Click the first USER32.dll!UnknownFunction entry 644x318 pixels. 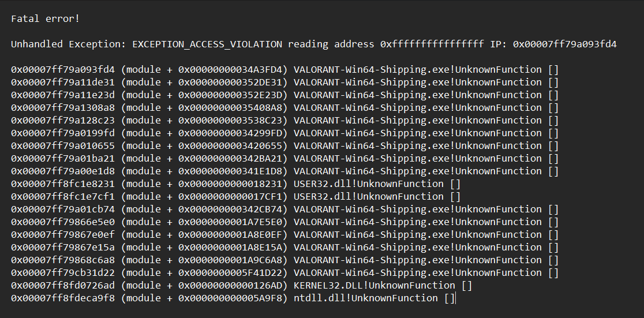pyautogui.click(x=368, y=184)
